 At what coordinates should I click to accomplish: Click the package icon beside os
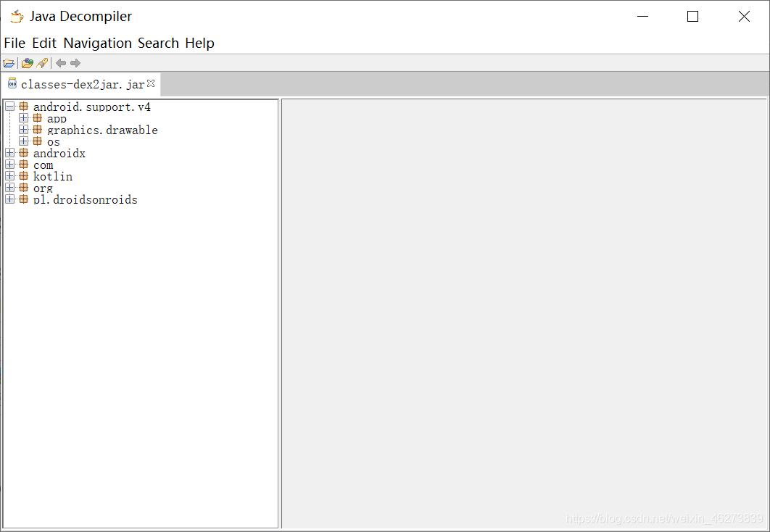pyautogui.click(x=37, y=141)
